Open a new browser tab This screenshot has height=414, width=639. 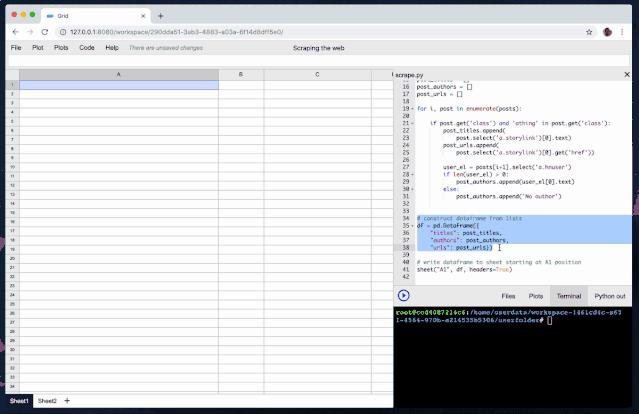[160, 15]
